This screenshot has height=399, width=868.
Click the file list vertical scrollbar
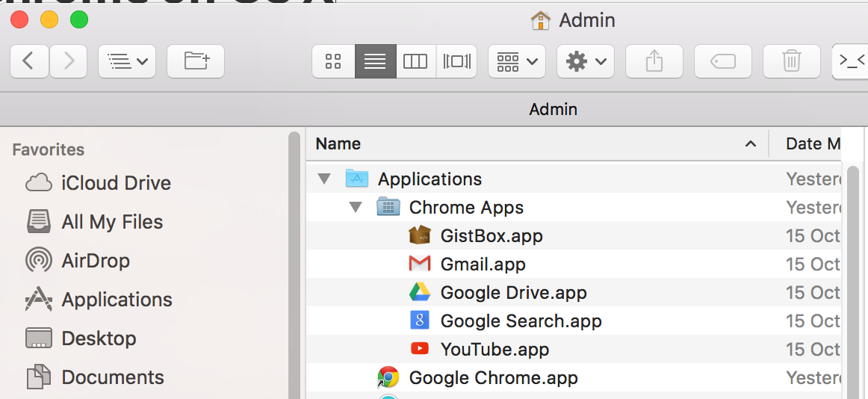tap(853, 281)
